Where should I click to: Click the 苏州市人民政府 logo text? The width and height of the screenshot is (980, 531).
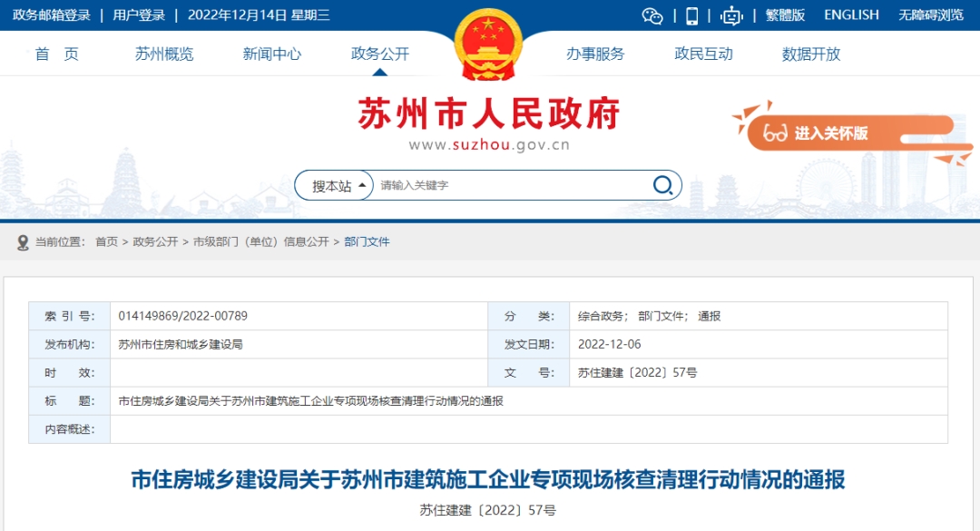(x=488, y=113)
